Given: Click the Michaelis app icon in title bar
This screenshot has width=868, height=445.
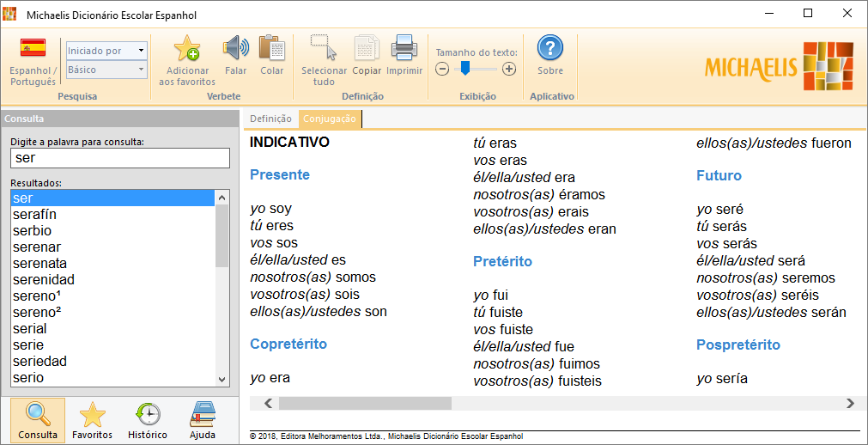Looking at the screenshot, I should point(9,14).
